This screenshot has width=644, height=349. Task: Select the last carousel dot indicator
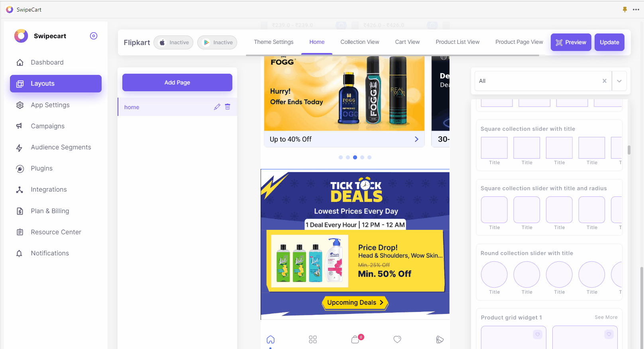(369, 157)
